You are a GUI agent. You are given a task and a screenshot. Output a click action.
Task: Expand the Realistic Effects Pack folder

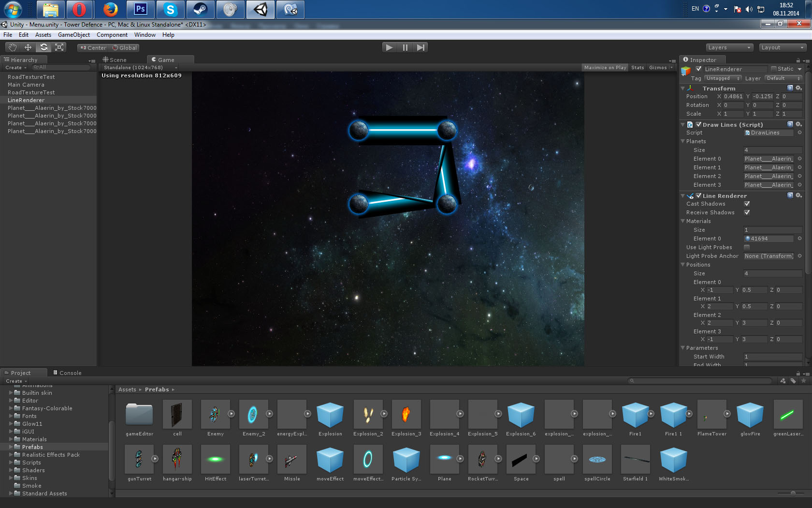click(11, 455)
